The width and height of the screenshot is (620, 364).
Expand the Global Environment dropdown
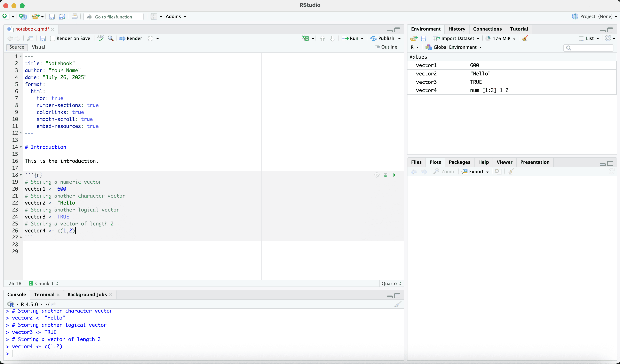[454, 47]
